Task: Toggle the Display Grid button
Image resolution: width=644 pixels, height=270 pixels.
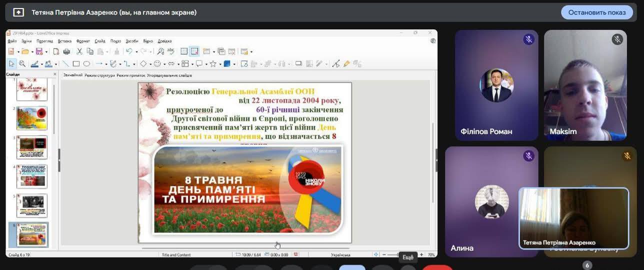Action: point(184,51)
